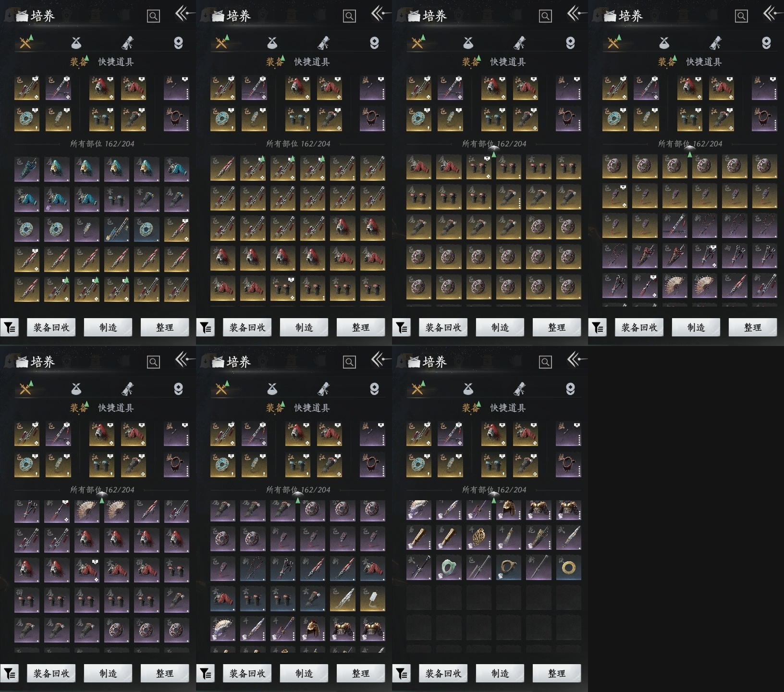The height and width of the screenshot is (692, 784).
Task: Click the back arrow in the second top-row panel
Action: pyautogui.click(x=380, y=13)
